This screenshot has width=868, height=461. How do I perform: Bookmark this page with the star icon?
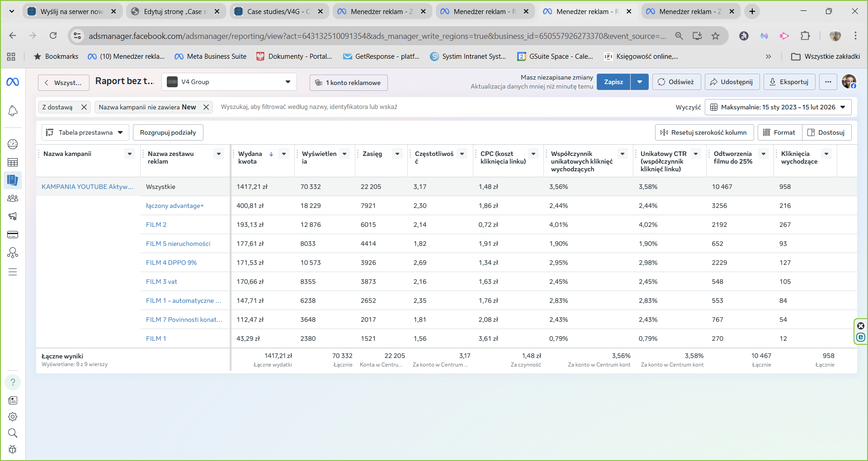pyautogui.click(x=715, y=36)
